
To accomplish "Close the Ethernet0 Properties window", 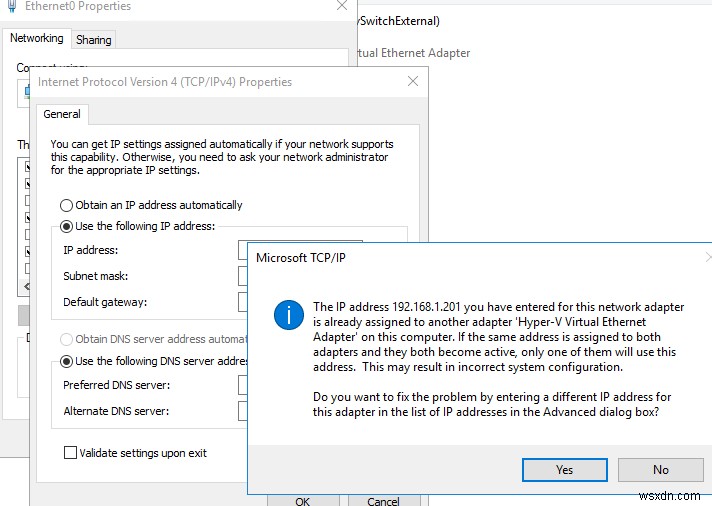I will [x=341, y=5].
